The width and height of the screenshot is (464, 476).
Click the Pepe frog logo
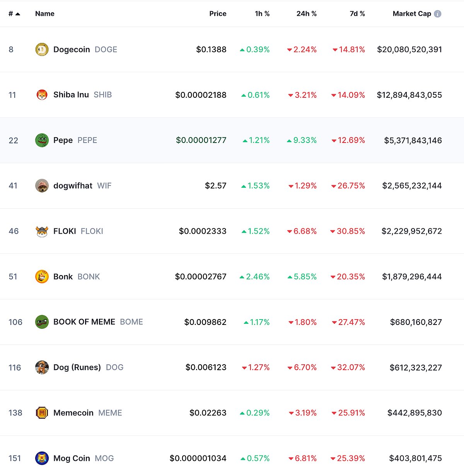[42, 140]
